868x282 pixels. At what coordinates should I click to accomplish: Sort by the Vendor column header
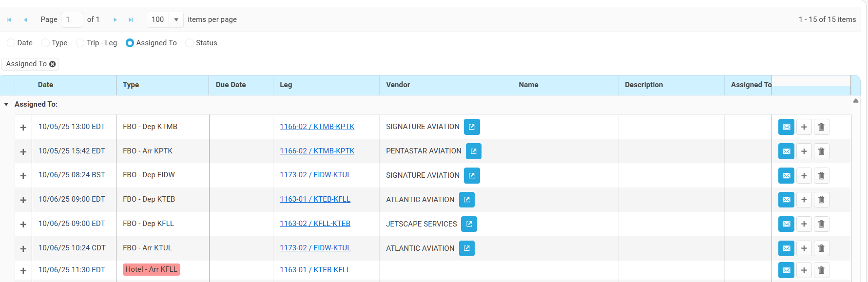[398, 85]
